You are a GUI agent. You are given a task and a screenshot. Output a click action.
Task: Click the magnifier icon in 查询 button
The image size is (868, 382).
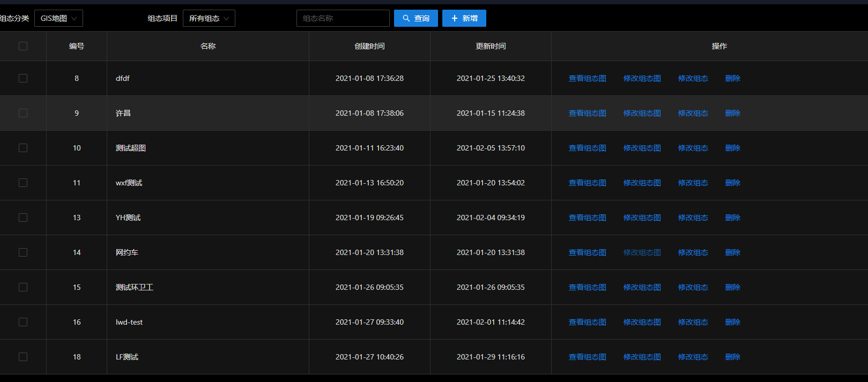coord(406,18)
